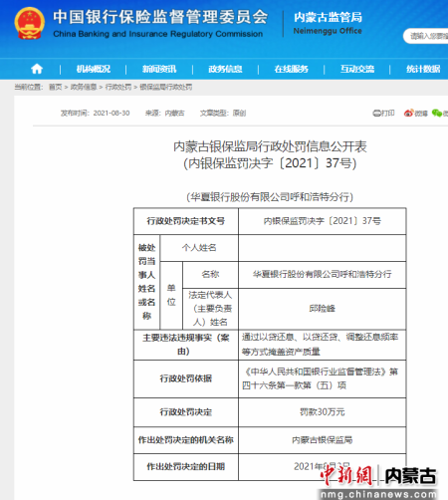
Task: Click the home icon in the navigation bar
Action: 37,69
